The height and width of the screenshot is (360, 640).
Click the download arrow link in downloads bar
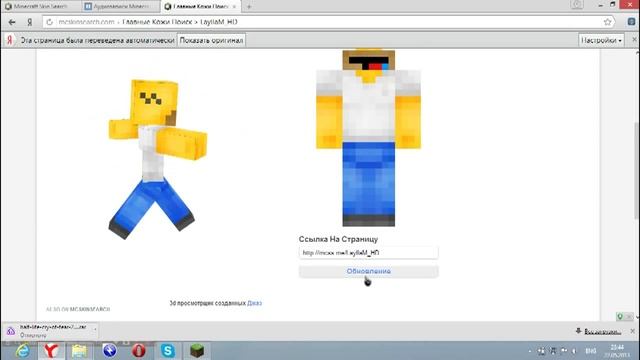click(599, 331)
